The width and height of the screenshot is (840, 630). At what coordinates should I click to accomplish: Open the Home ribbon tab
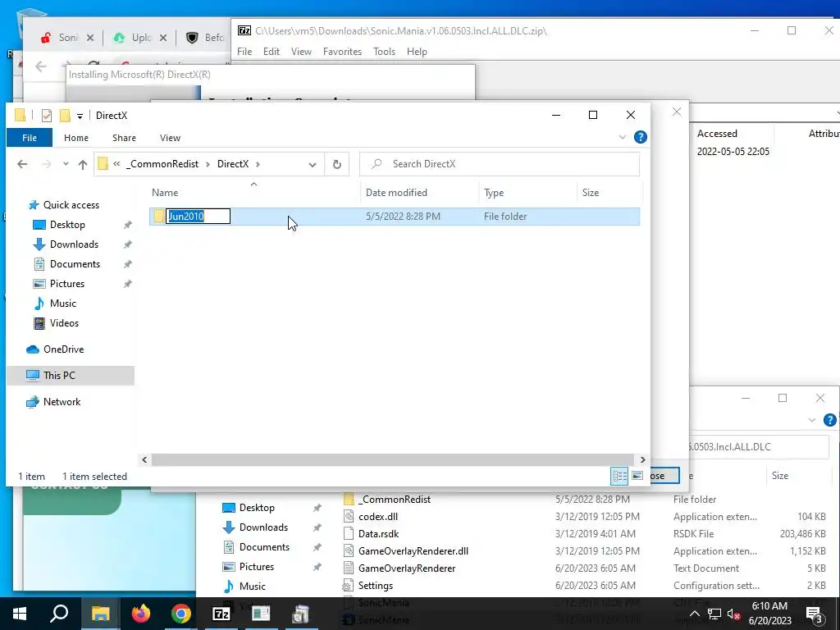coord(76,138)
